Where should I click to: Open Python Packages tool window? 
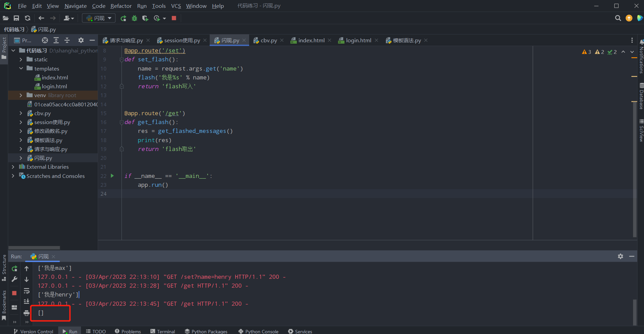click(206, 331)
